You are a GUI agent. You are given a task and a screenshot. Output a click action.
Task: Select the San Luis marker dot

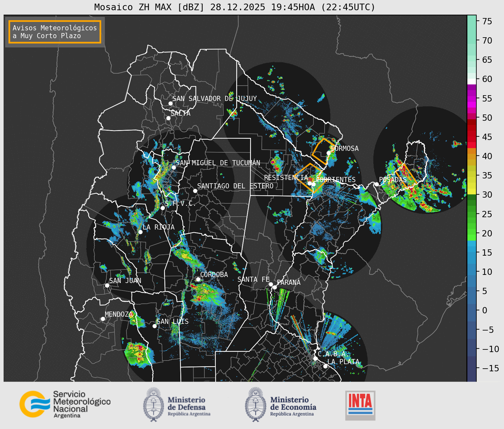point(154,326)
